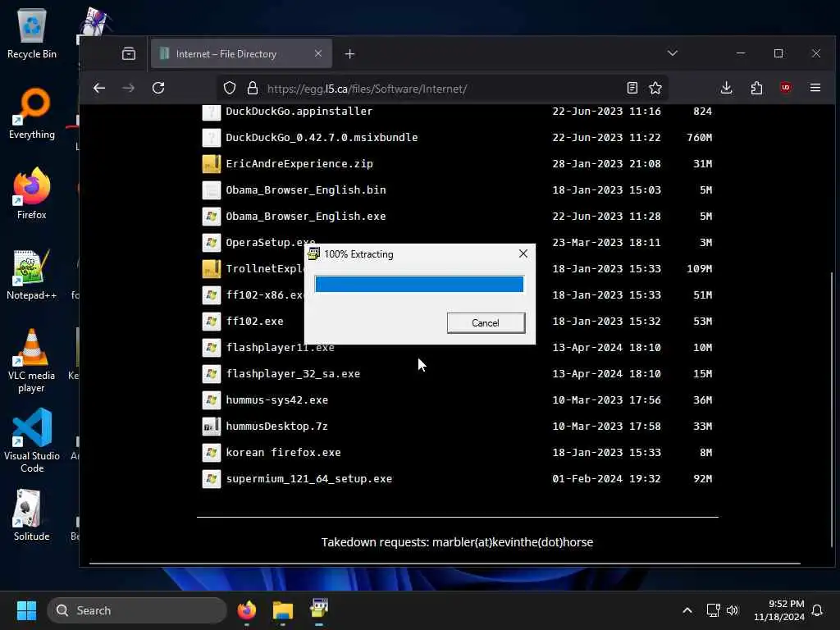The width and height of the screenshot is (840, 630).
Task: Click the 760M file size text
Action: [700, 138]
